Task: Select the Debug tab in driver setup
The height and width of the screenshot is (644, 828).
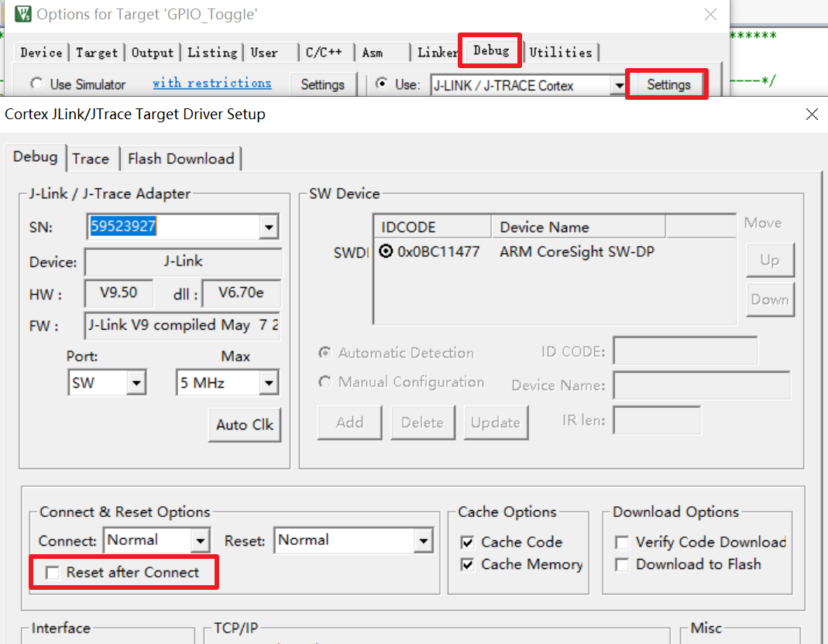Action: 36,157
